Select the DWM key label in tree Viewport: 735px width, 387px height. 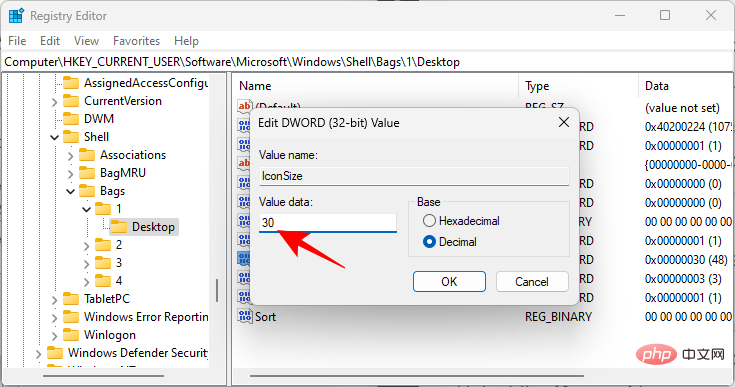[x=99, y=119]
